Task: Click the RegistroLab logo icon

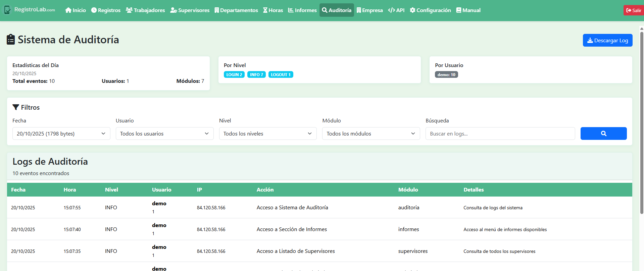Action: (7, 10)
